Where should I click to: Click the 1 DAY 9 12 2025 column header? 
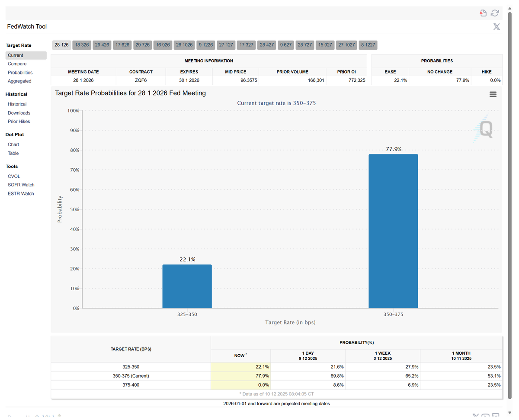[x=308, y=356]
